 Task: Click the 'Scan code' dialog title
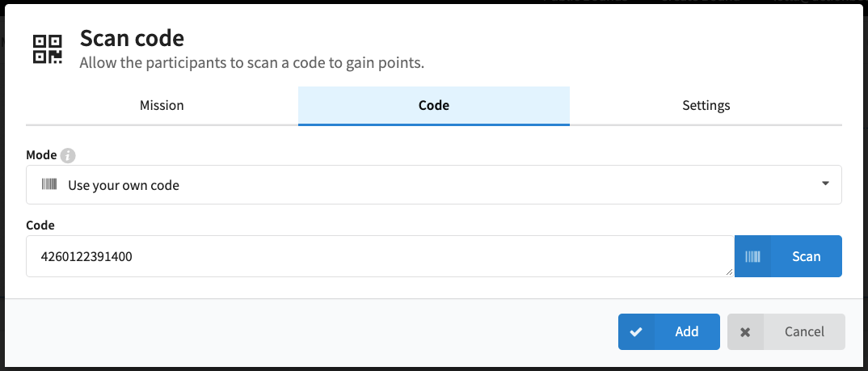click(x=132, y=38)
